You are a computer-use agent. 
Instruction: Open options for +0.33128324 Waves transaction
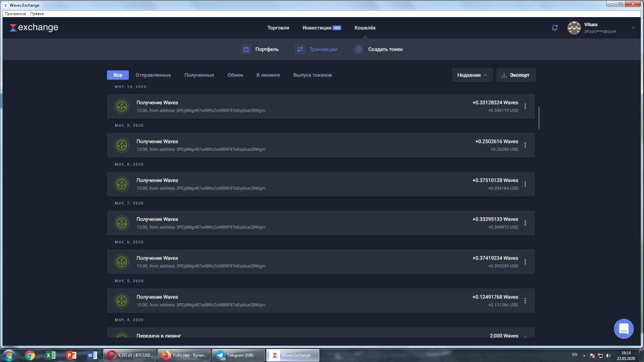coord(525,106)
